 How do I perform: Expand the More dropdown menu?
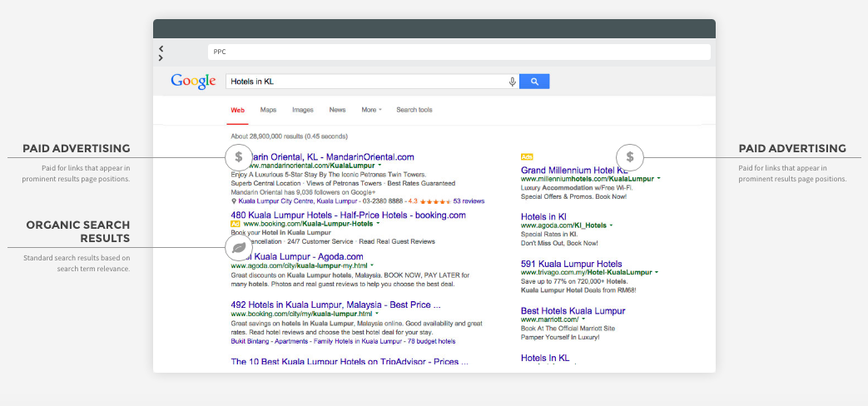(x=371, y=110)
